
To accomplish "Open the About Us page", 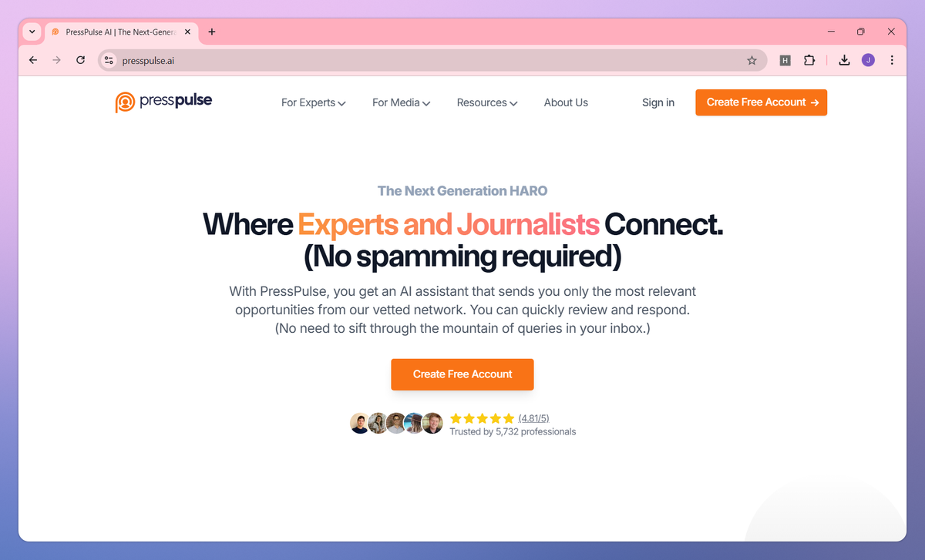I will point(566,102).
